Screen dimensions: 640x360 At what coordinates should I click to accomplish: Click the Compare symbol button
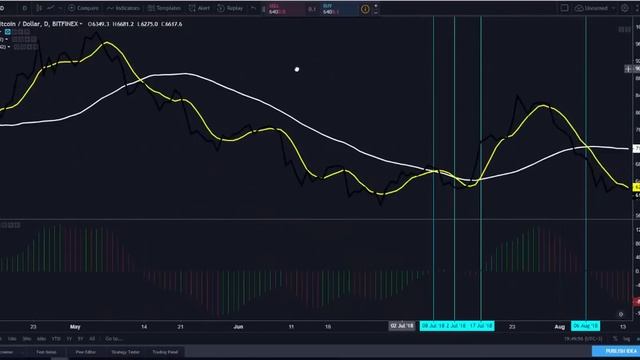pyautogui.click(x=84, y=8)
